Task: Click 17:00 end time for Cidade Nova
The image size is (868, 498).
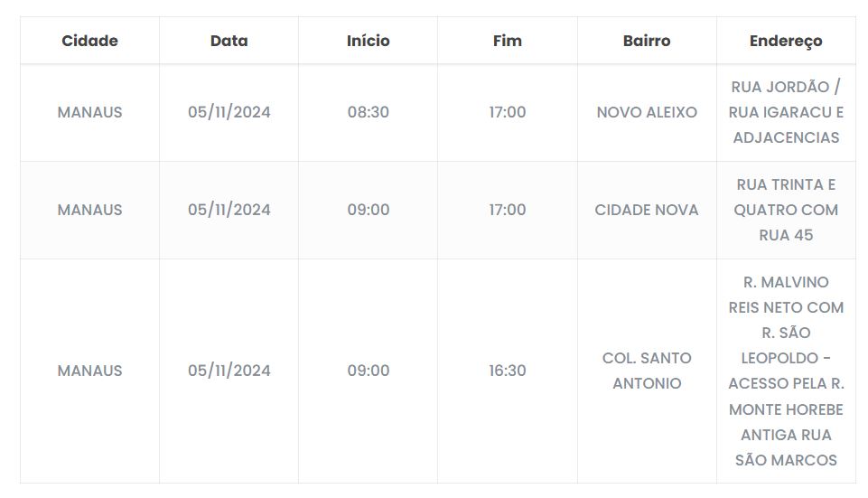Action: coord(508,210)
